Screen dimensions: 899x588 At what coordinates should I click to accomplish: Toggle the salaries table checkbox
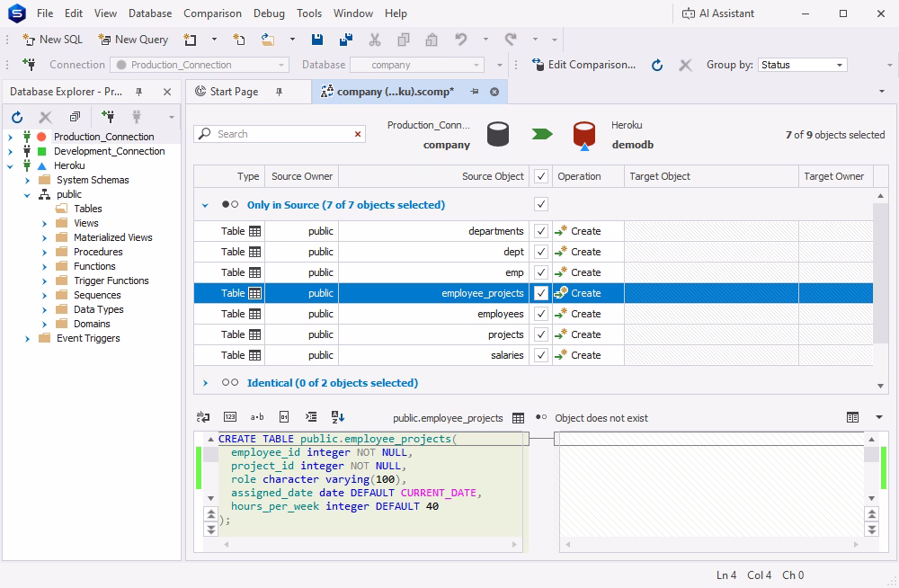(x=540, y=355)
